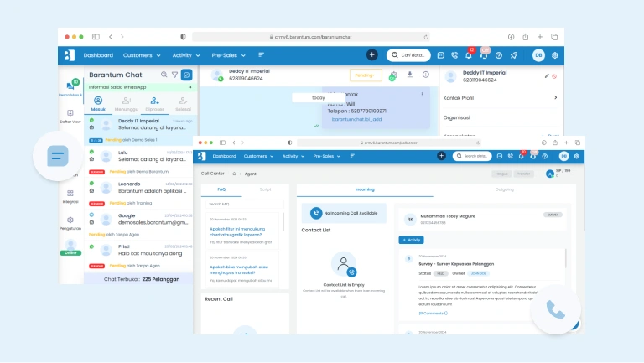The height and width of the screenshot is (363, 644).
Task: Click rocket icon in back window navbar
Action: pos(514,55)
